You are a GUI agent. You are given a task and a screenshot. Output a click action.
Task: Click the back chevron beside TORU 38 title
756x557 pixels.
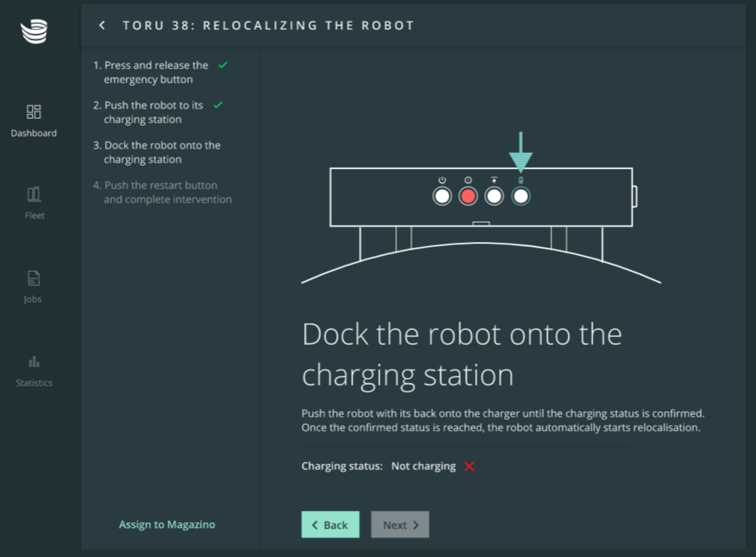point(103,26)
